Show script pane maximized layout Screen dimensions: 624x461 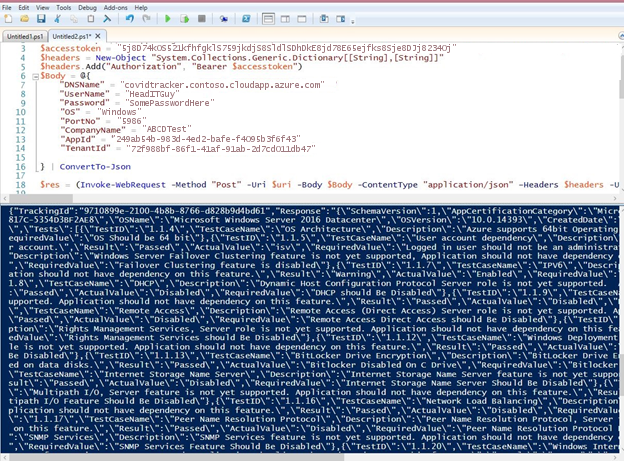pos(302,19)
